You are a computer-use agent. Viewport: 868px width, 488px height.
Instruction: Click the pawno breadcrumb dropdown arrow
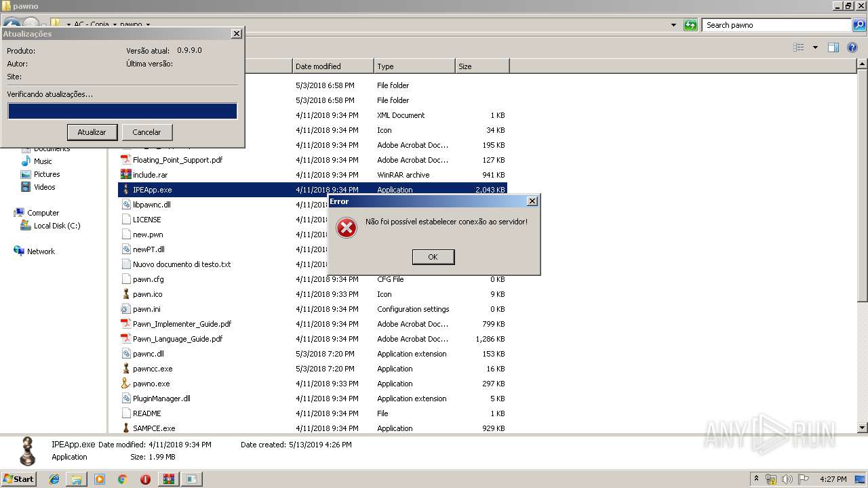[148, 25]
